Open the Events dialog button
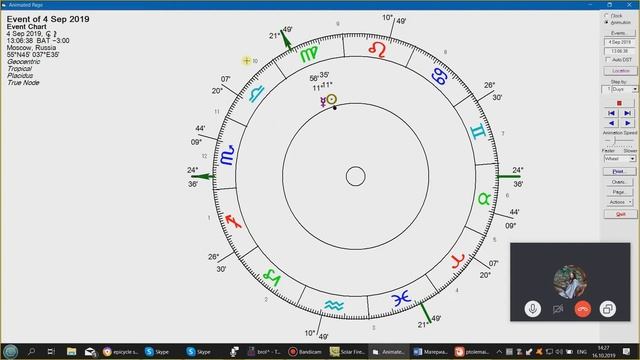This screenshot has height=360, width=640. (619, 33)
